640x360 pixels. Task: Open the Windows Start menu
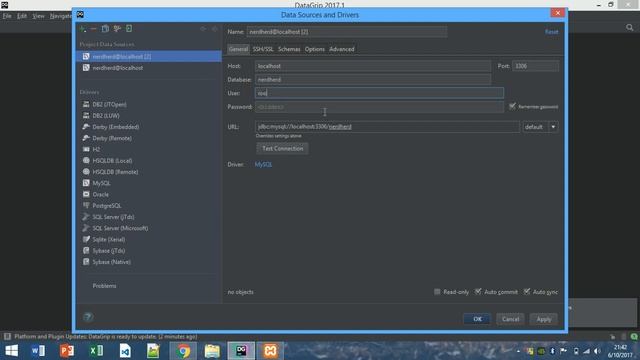coord(11,351)
